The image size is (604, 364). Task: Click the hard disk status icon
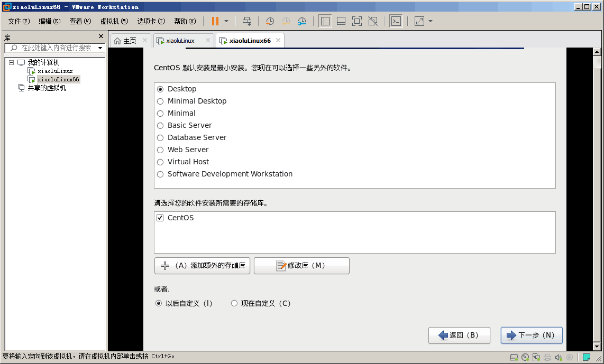point(514,358)
